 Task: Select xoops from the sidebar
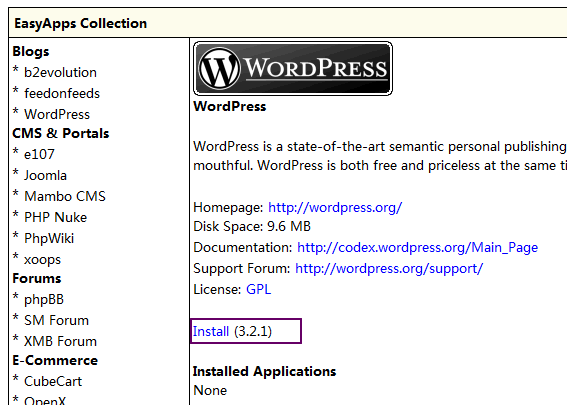tap(42, 260)
